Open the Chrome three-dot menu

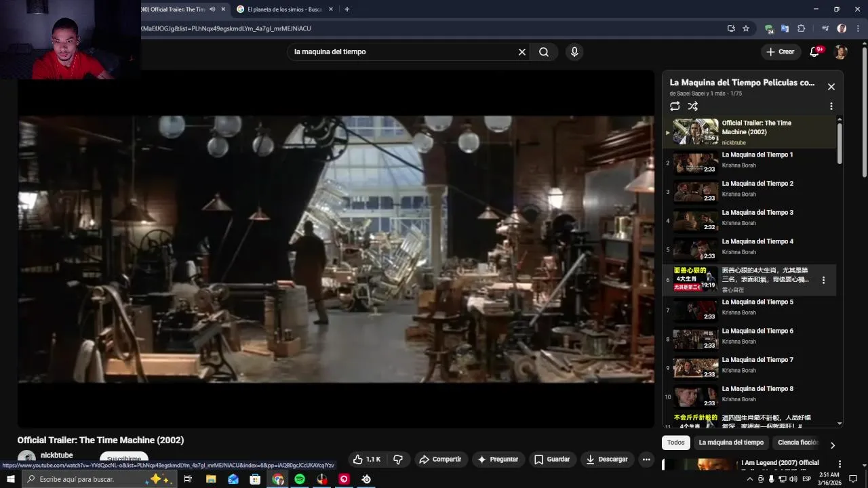tap(858, 28)
